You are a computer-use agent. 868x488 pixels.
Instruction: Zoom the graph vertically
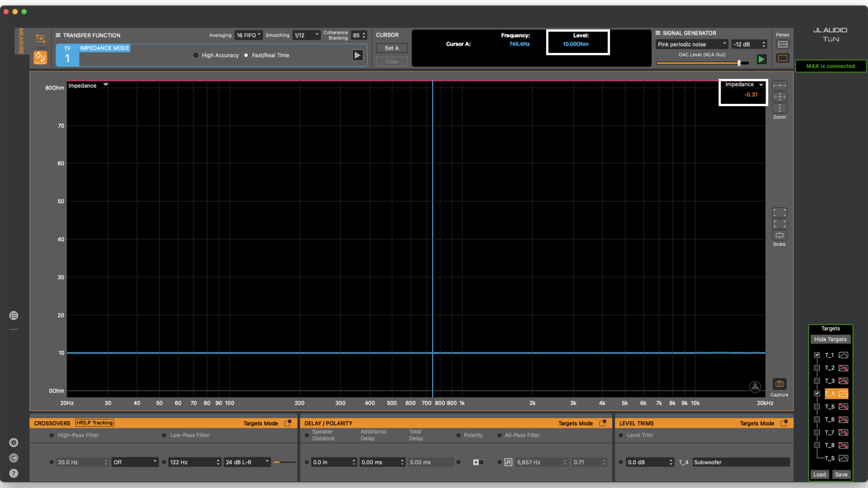coord(779,108)
